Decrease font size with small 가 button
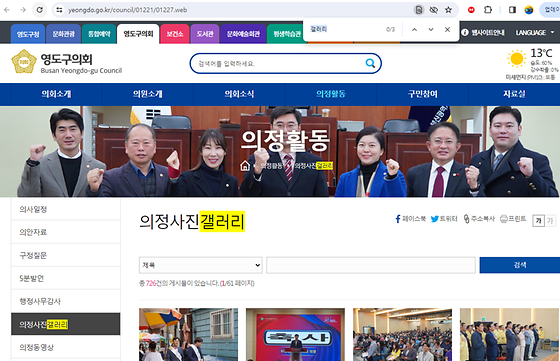Viewport: 560px width, 361px height. click(x=550, y=221)
